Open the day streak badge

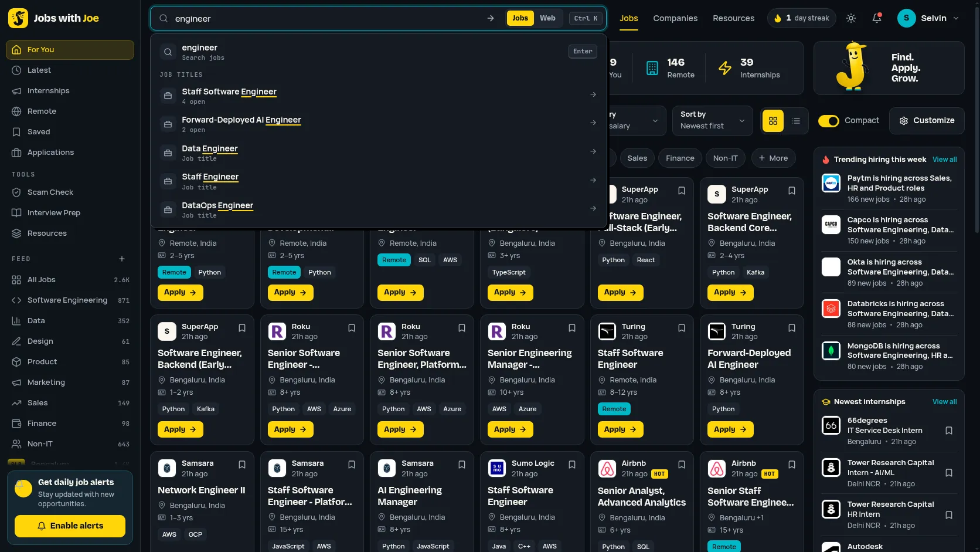click(801, 18)
